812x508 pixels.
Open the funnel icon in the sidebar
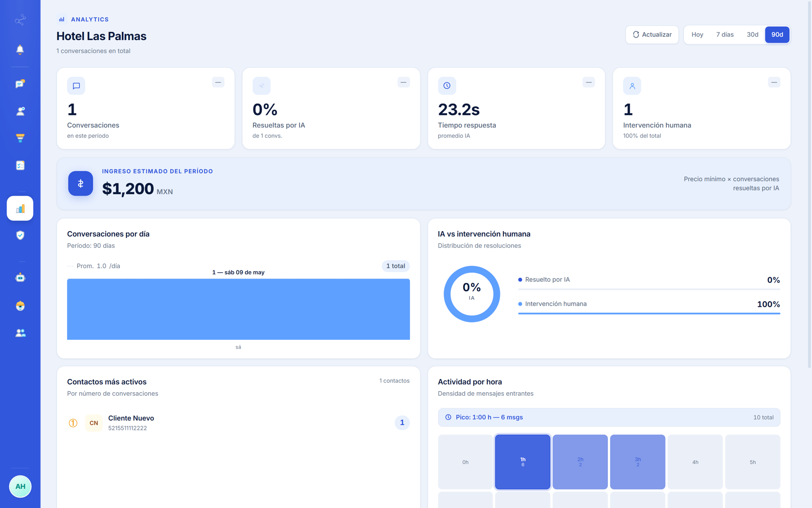point(20,138)
